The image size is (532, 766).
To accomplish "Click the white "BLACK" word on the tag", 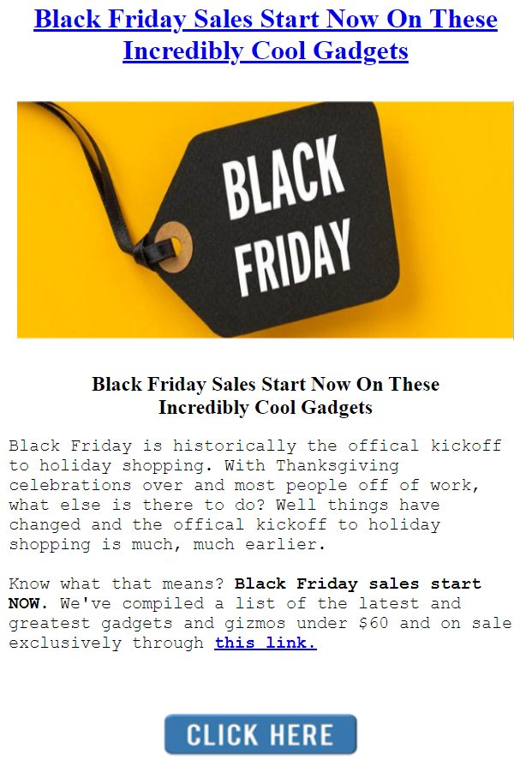I will [281, 182].
